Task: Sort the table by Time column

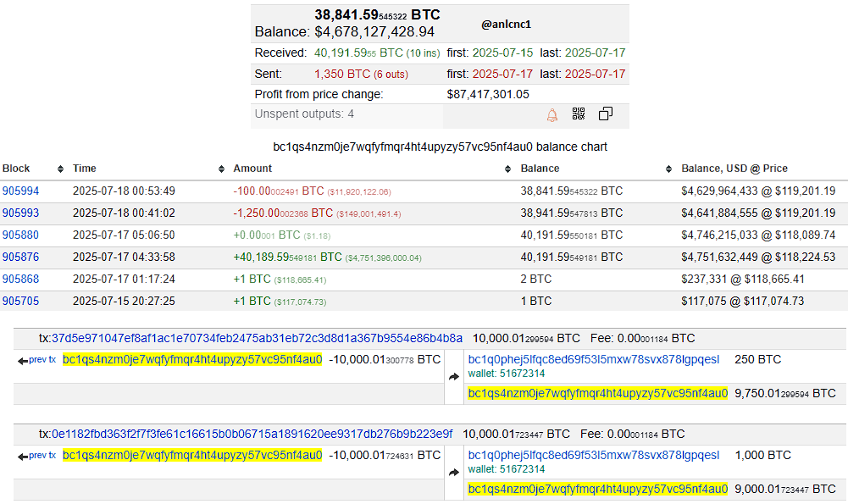Action: 221,169
